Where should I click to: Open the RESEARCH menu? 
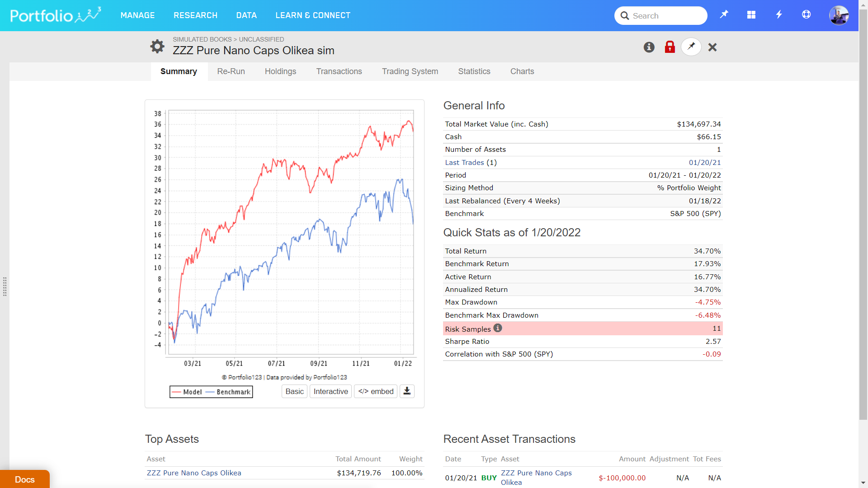coord(195,15)
